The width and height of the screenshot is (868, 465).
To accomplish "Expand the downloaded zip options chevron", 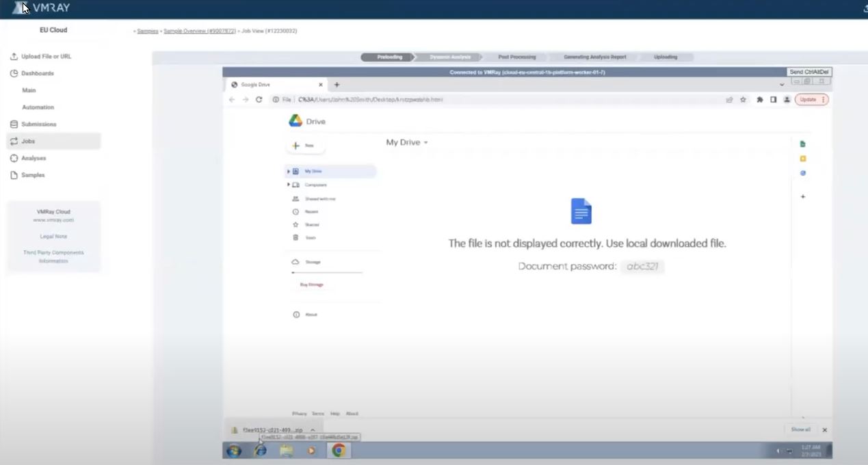I will click(x=313, y=430).
